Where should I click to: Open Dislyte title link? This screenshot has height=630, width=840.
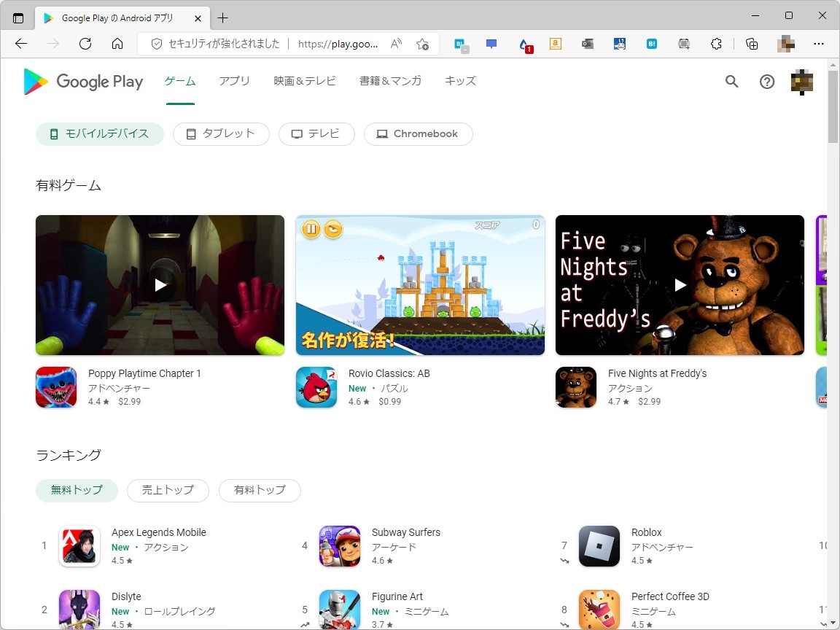tap(126, 596)
